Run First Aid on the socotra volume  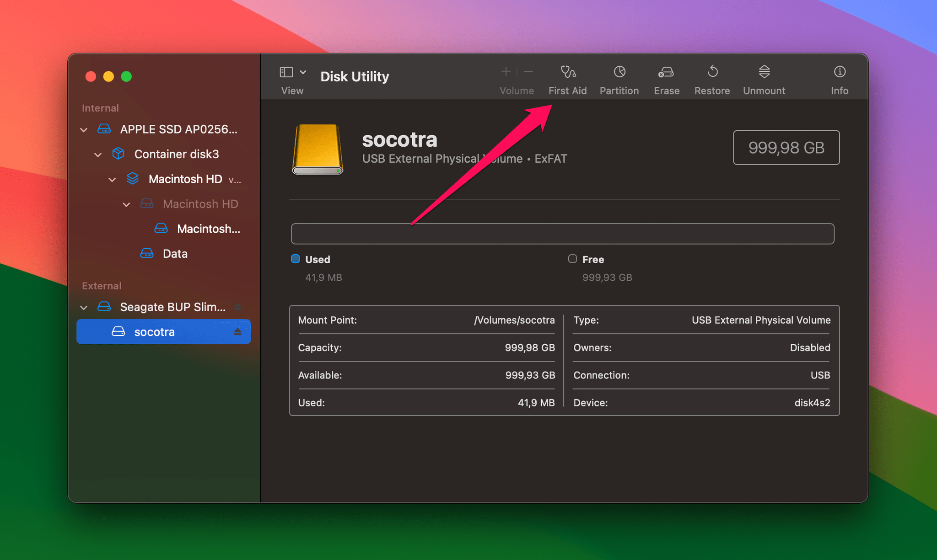pyautogui.click(x=567, y=78)
